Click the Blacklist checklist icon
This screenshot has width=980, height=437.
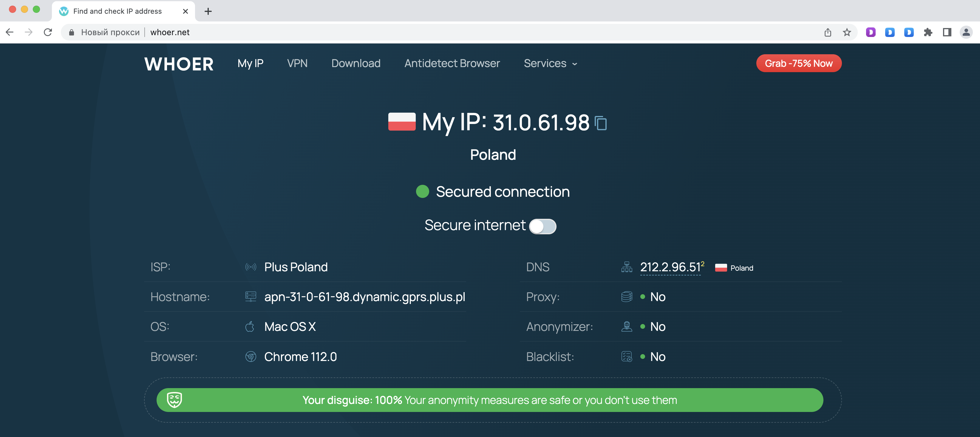tap(627, 357)
